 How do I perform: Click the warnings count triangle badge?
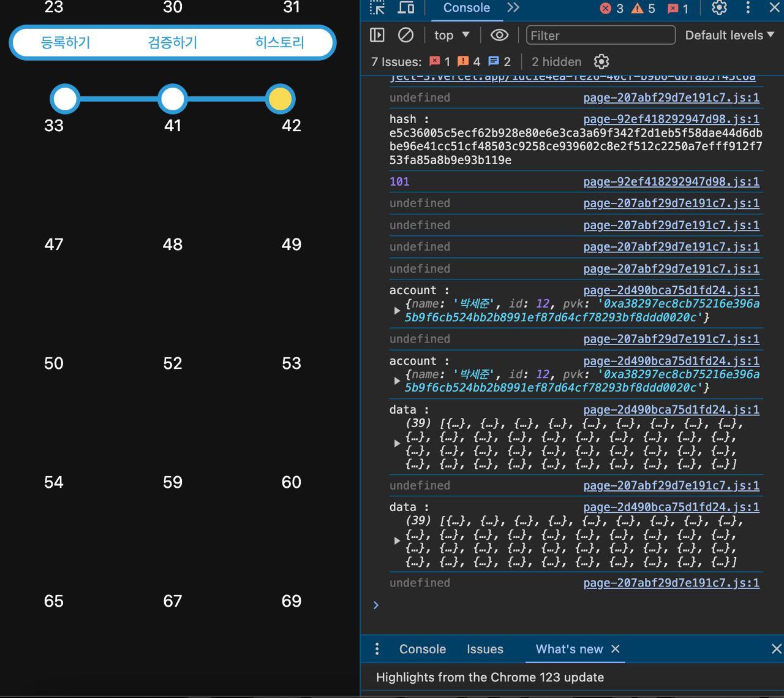pyautogui.click(x=643, y=8)
